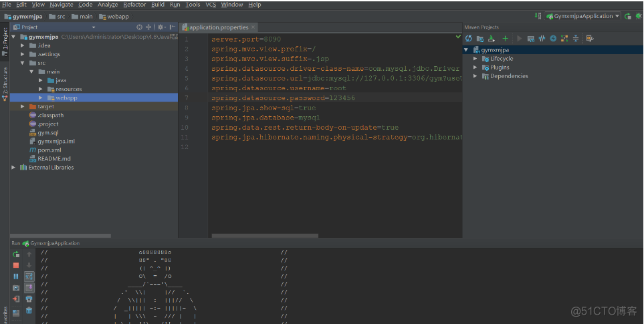Click Rerun icon in top toolbar
The image size is (644, 324).
[628, 17]
